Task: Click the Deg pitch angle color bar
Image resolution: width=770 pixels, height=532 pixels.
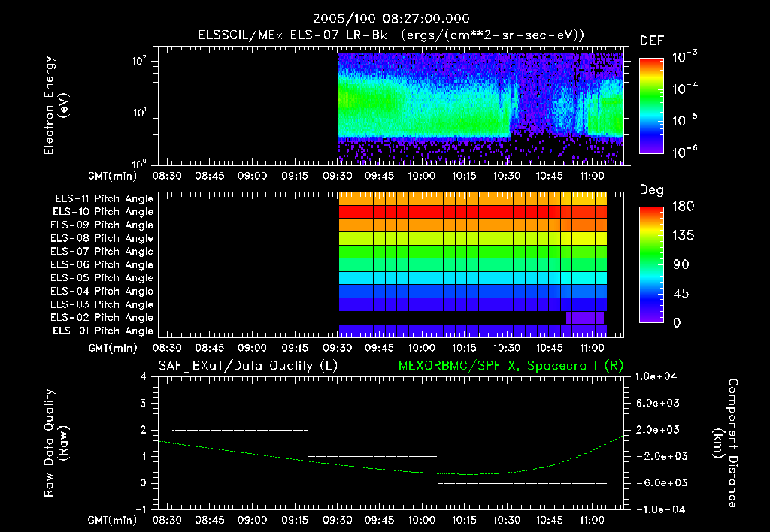Action: 651,264
